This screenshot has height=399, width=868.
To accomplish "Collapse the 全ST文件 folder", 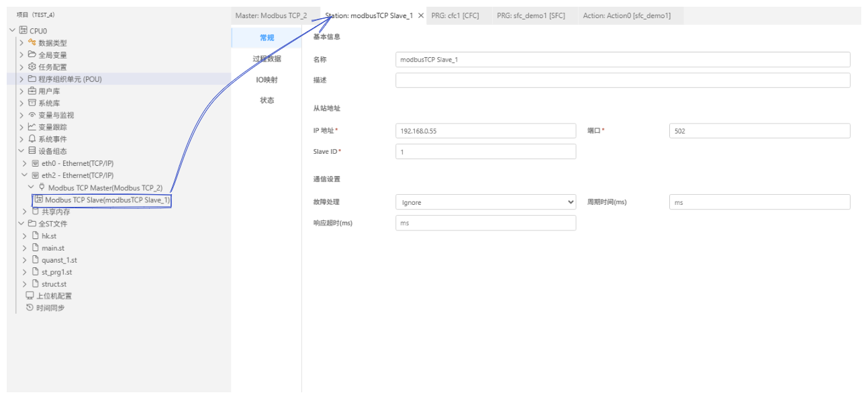I will point(21,224).
